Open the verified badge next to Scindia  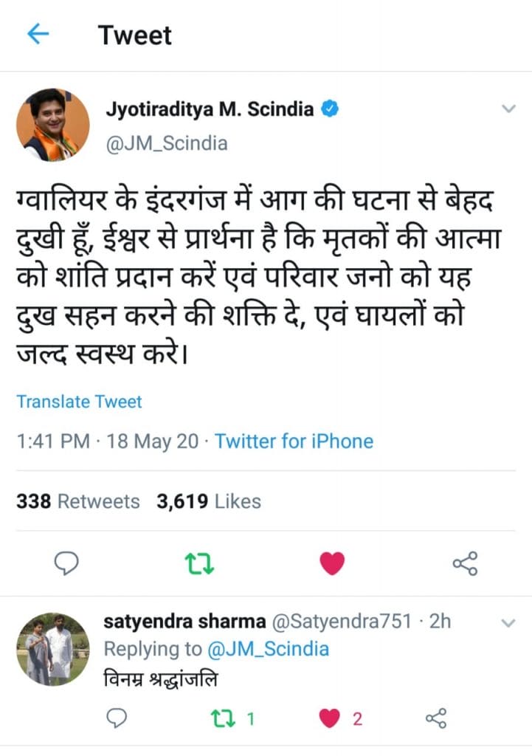[x=331, y=109]
